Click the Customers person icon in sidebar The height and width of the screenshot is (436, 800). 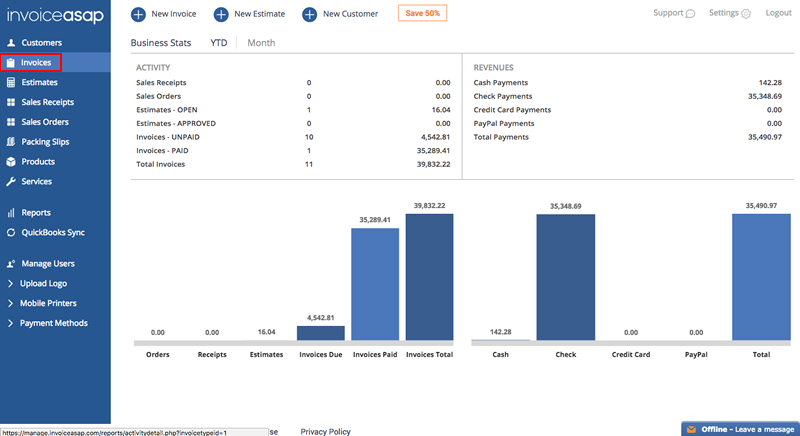11,43
